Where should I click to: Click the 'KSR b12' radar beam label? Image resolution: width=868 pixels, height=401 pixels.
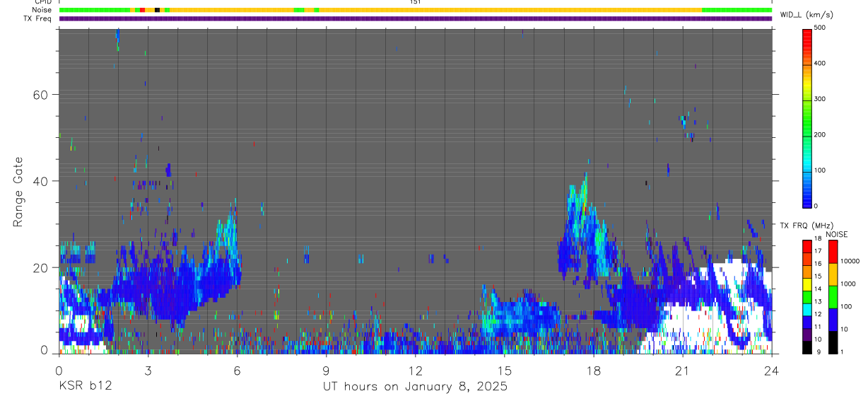(x=85, y=386)
